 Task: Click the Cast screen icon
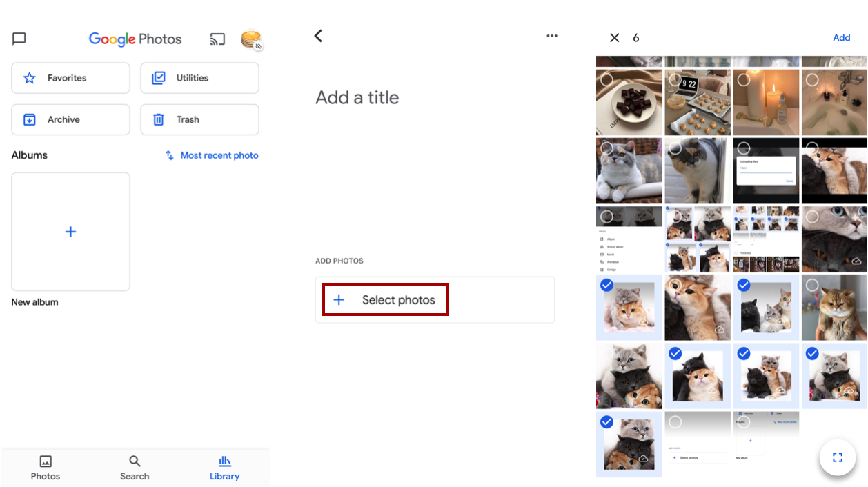pos(217,39)
